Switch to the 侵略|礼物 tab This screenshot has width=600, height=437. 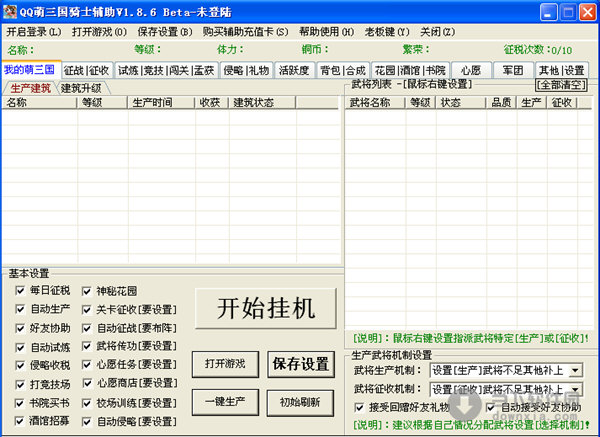[x=246, y=70]
